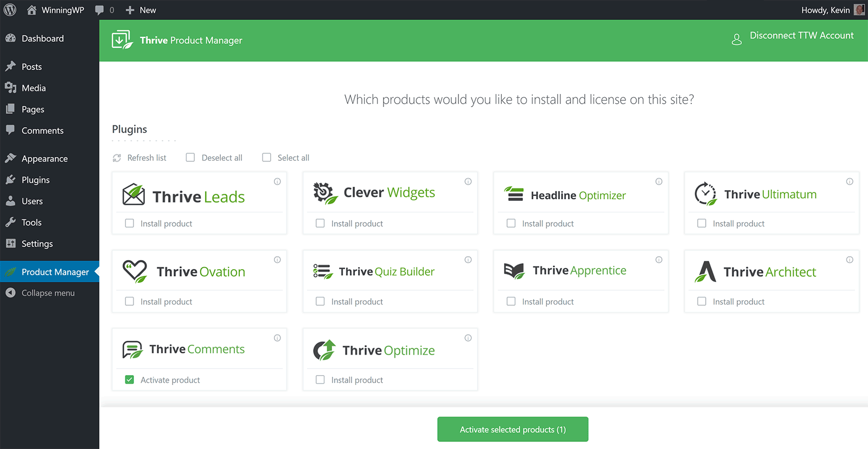The height and width of the screenshot is (449, 868).
Task: Open Comments in the sidebar menu
Action: tap(49, 131)
